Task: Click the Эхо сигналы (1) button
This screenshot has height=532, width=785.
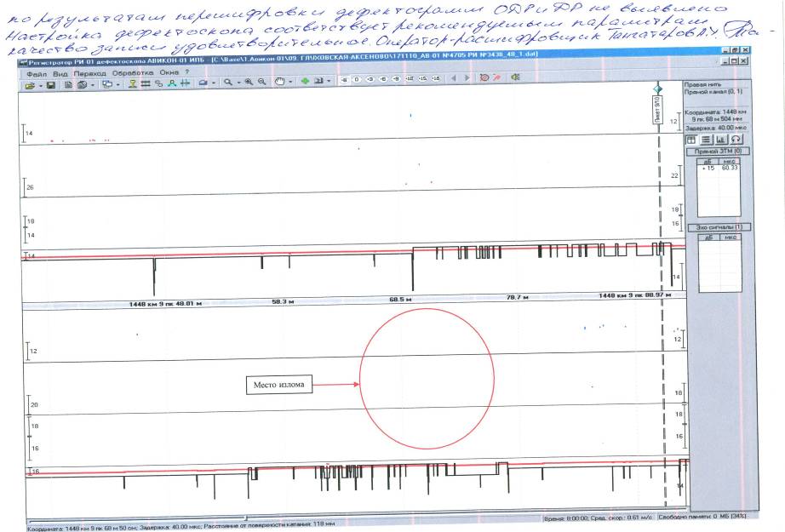Action: pyautogui.click(x=713, y=227)
